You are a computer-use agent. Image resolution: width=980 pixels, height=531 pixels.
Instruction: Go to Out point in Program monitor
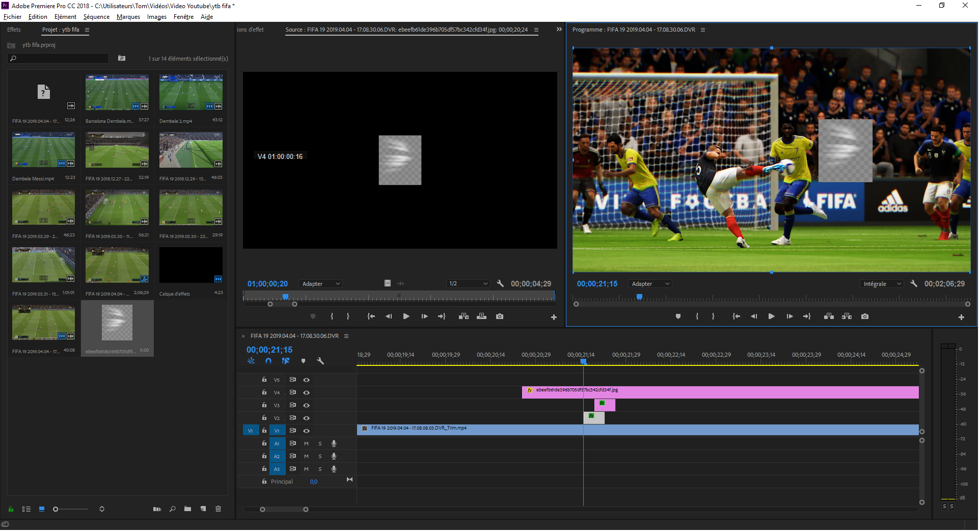tap(807, 316)
